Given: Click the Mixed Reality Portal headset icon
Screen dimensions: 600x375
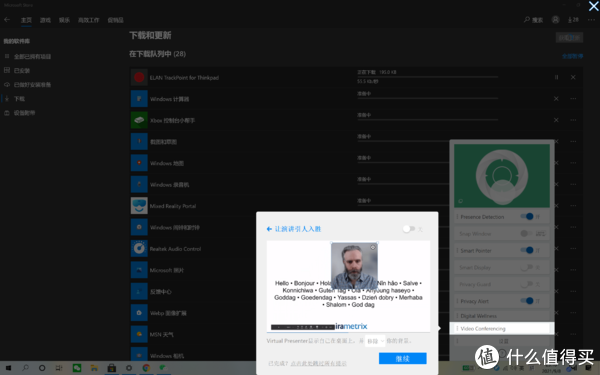Looking at the screenshot, I should click(139, 206).
